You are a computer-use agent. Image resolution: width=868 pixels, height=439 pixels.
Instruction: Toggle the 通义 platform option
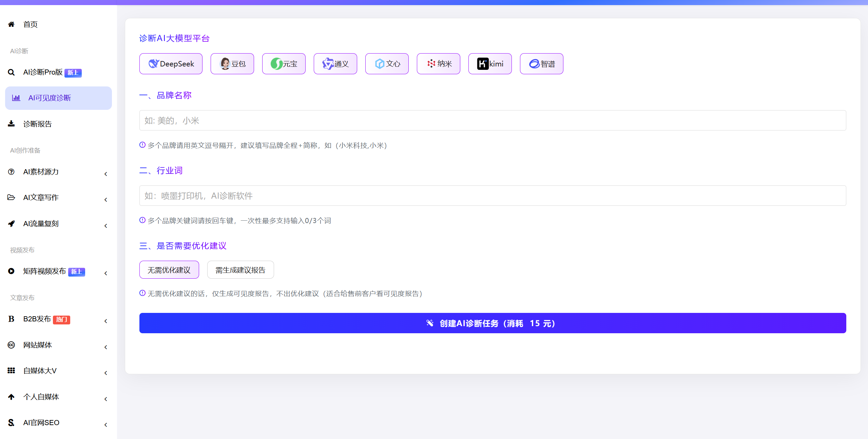(x=335, y=64)
